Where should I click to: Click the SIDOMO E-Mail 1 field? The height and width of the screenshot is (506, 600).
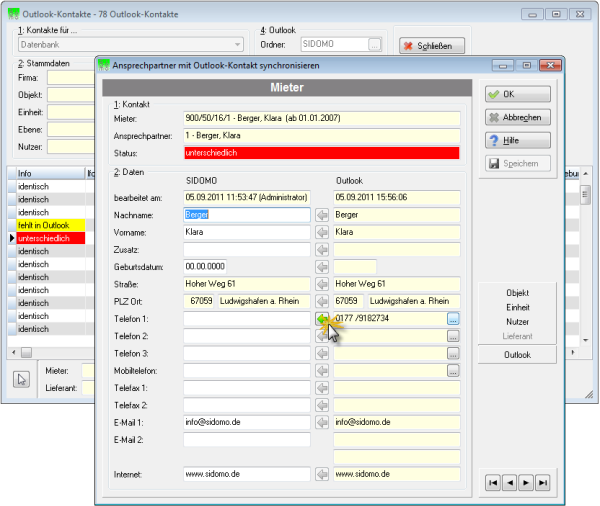(x=247, y=422)
